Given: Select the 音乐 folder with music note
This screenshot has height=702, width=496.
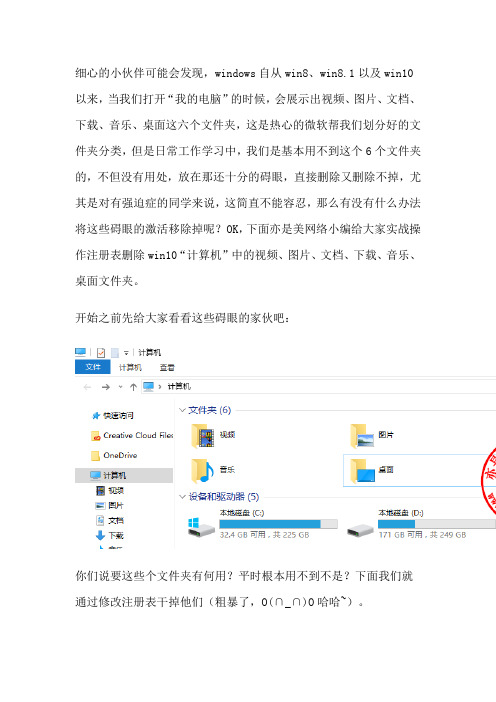Looking at the screenshot, I should pos(213,470).
